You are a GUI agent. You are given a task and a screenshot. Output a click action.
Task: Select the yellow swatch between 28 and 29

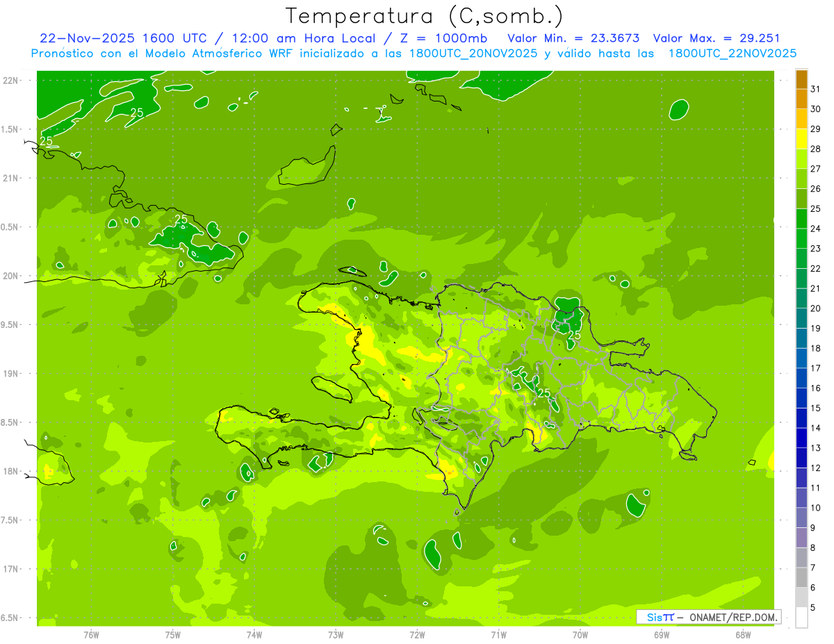point(801,139)
